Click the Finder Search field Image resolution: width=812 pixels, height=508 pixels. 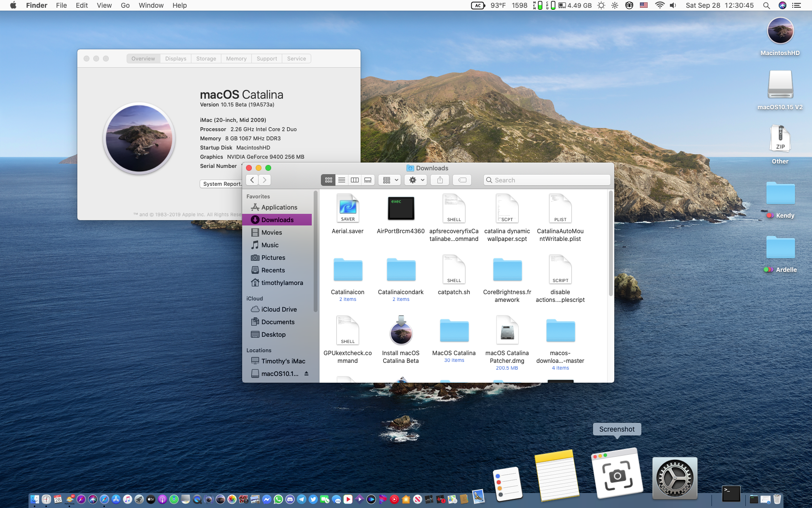(547, 180)
